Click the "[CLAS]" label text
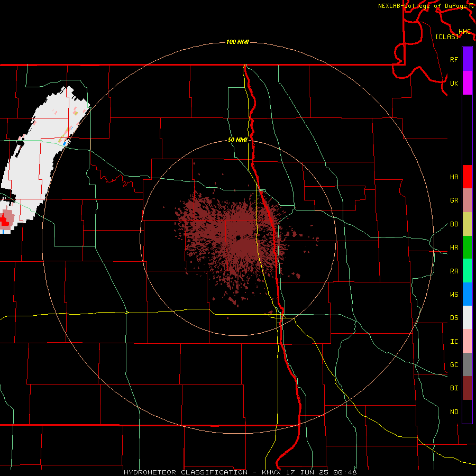476x476 pixels. pyautogui.click(x=447, y=36)
